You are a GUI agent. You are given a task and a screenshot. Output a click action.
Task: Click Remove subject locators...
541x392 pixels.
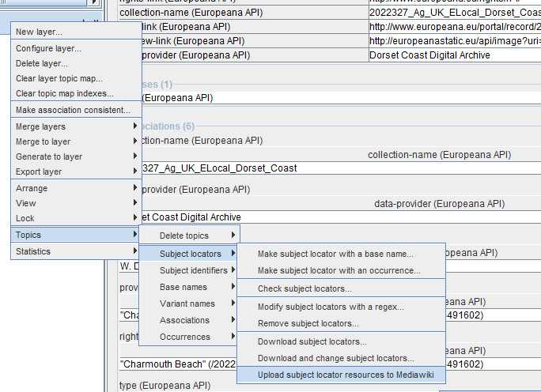tap(341, 323)
